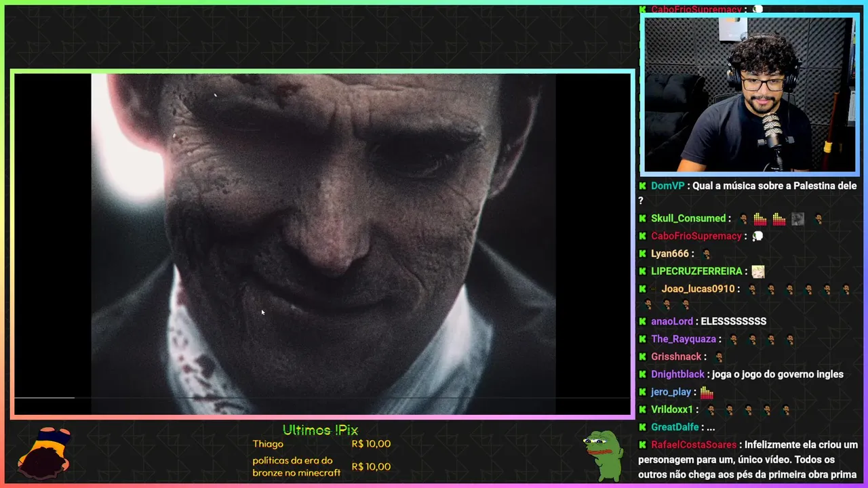
Task: Click the Kick badge on the Joao_lucas0910 row
Action: [642, 289]
